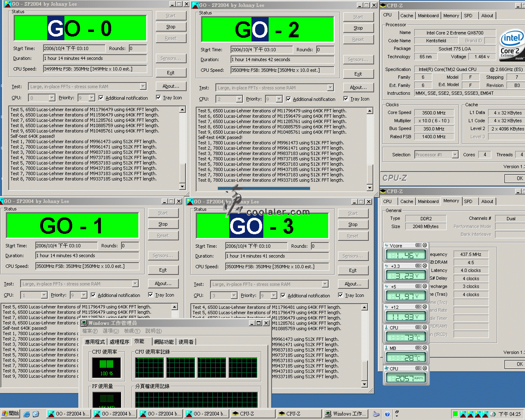The image size is (525, 420).
Task: Click the scroll-down arrow of the GO-0 log
Action: 183,187
